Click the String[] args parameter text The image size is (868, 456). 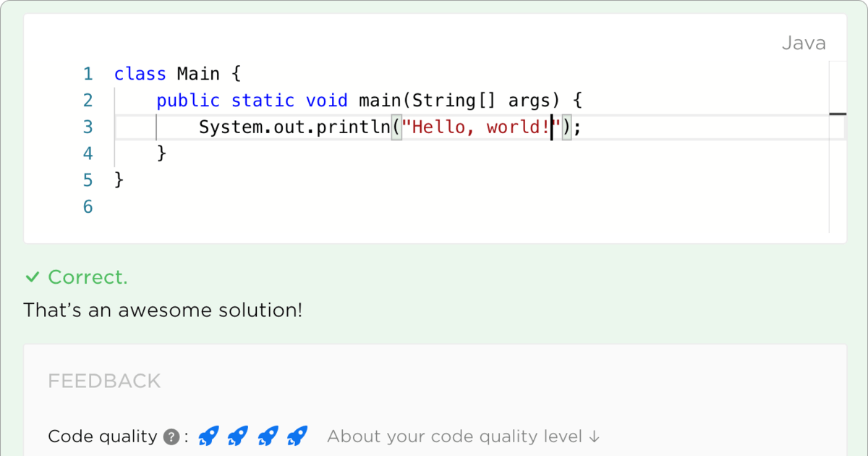coord(475,101)
